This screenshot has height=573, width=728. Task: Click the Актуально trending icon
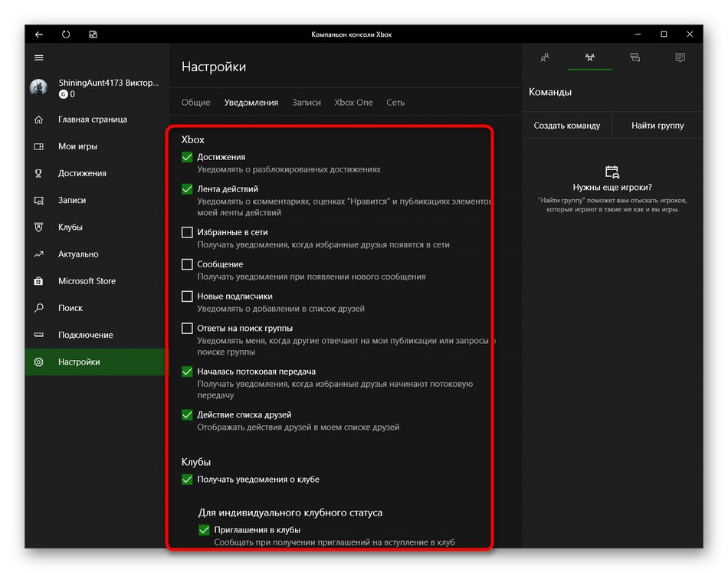click(x=38, y=254)
